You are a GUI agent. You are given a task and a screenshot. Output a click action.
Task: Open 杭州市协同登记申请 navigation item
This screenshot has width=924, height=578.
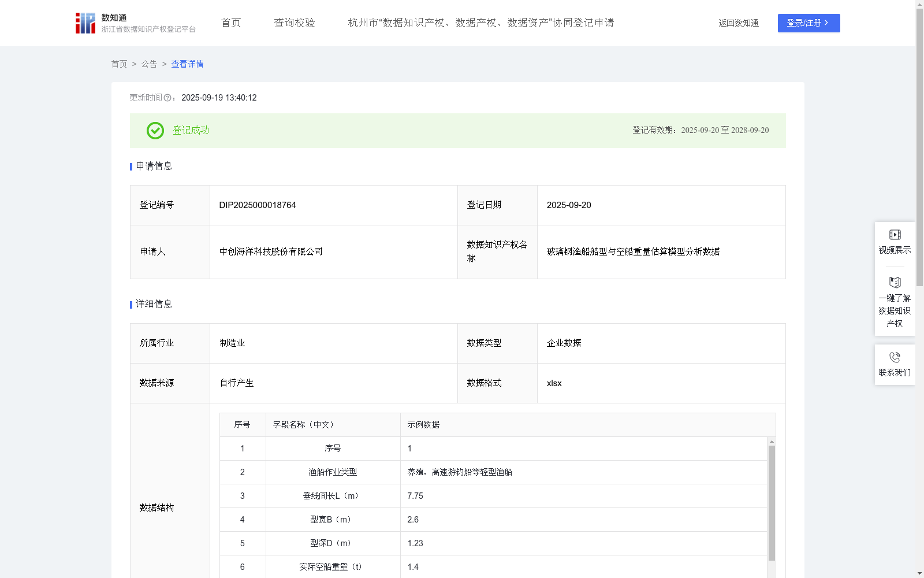[x=481, y=23]
